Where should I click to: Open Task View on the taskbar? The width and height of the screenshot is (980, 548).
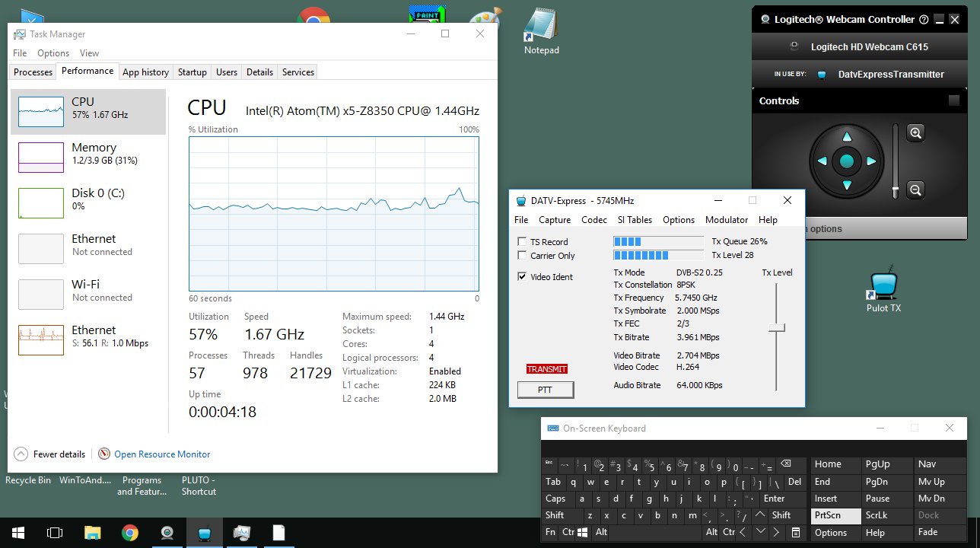point(55,533)
